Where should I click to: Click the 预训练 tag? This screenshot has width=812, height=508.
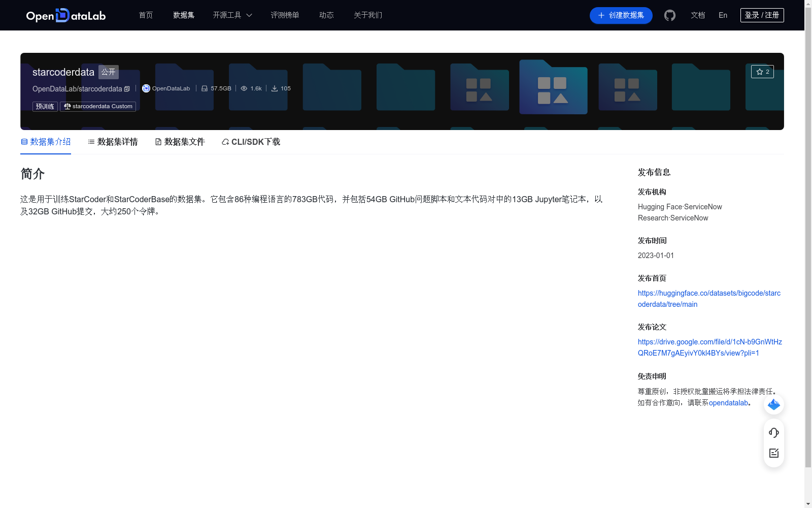(45, 106)
